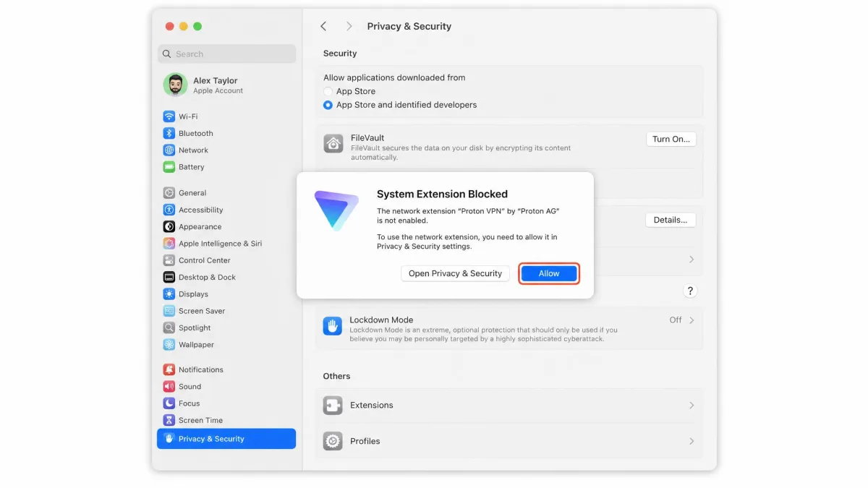Click the Extensions puzzle icon
The width and height of the screenshot is (868, 488).
333,406
